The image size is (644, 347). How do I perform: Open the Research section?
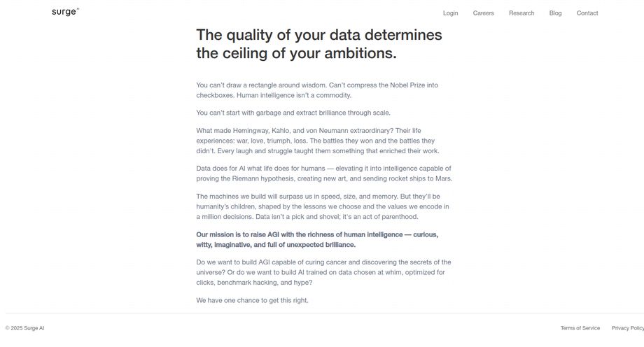(x=521, y=13)
